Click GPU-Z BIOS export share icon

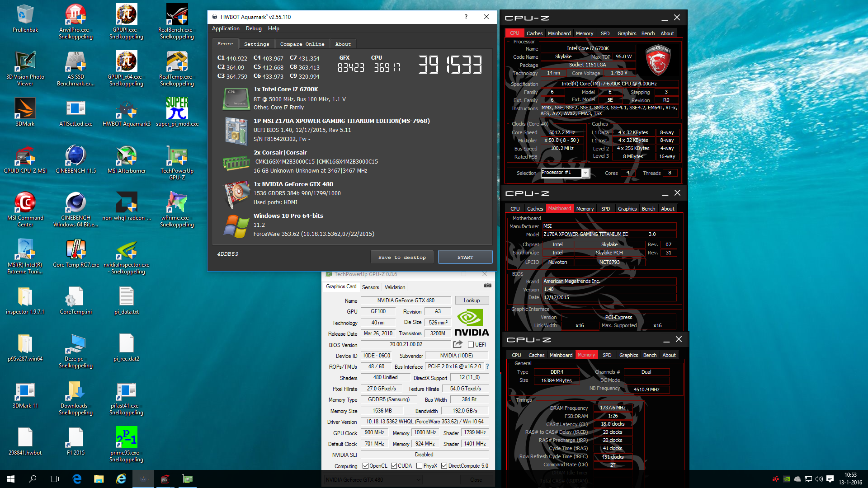coord(458,344)
